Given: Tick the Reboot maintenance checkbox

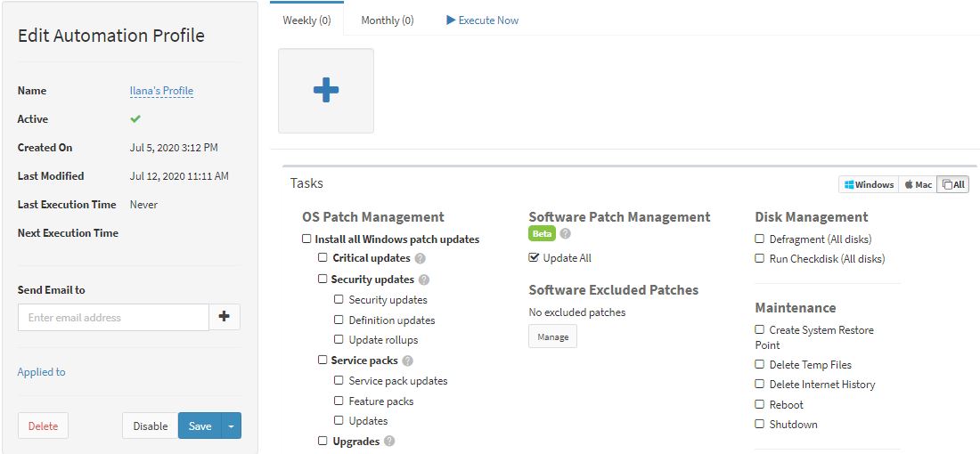Looking at the screenshot, I should tap(759, 404).
